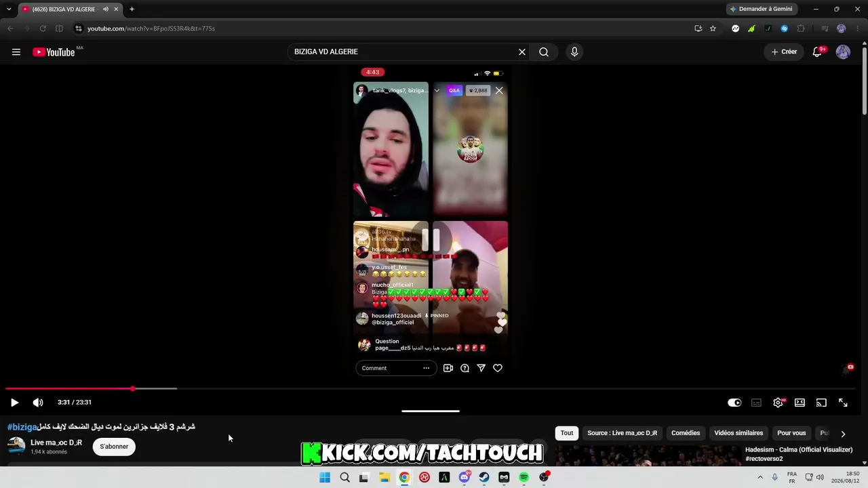Image resolution: width=868 pixels, height=488 pixels.
Task: Go back to the previous page
Action: 10,28
